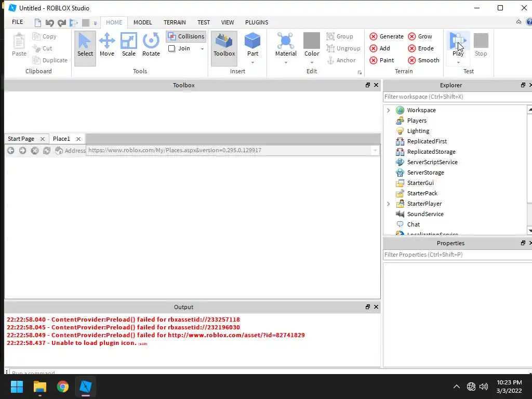The width and height of the screenshot is (532, 399).
Task: Switch to the MODEL ribbon tab
Action: pyautogui.click(x=142, y=22)
